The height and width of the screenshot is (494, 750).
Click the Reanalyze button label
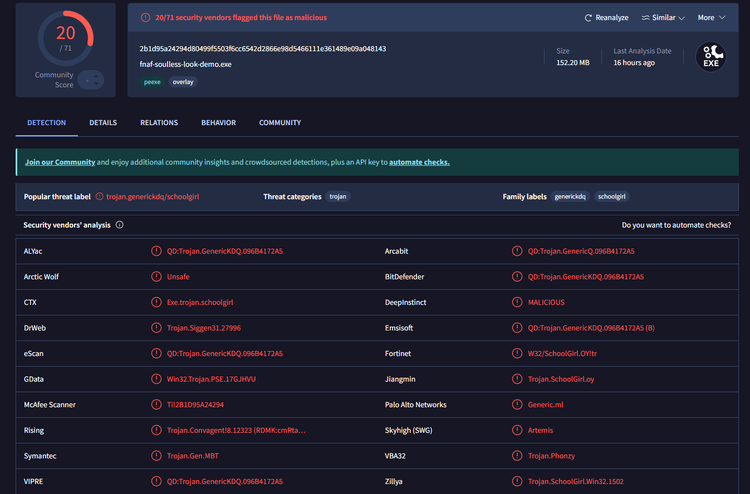612,18
